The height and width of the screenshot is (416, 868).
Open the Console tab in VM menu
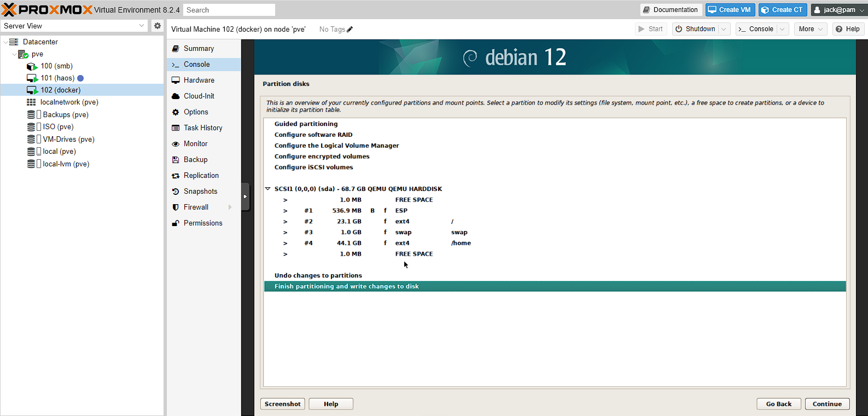[x=203, y=65]
